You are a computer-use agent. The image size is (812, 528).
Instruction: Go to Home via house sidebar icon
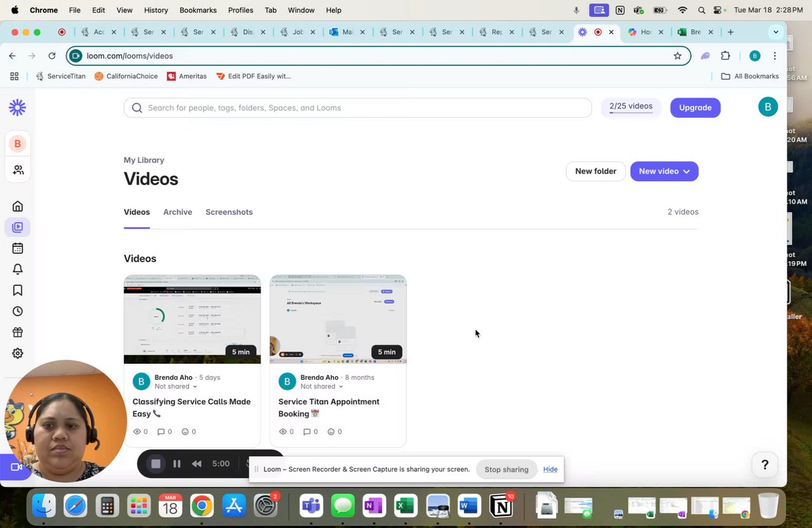click(18, 206)
